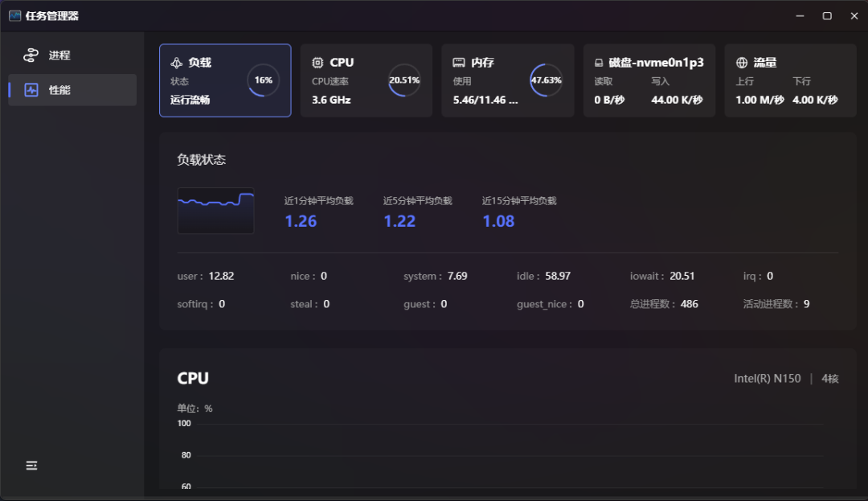Click the system 7.69 stat
The width and height of the screenshot is (868, 501).
(x=435, y=277)
